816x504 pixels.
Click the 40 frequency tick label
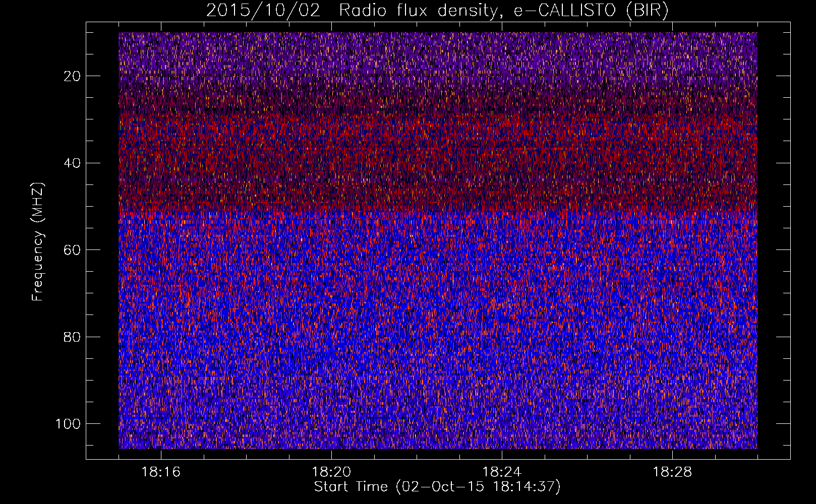pos(73,163)
